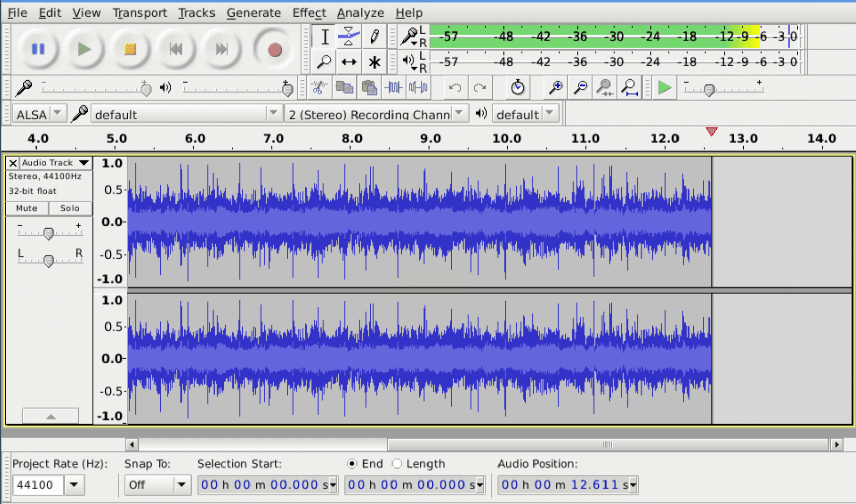Select the End radio button
Image resolution: width=856 pixels, height=504 pixels.
352,464
